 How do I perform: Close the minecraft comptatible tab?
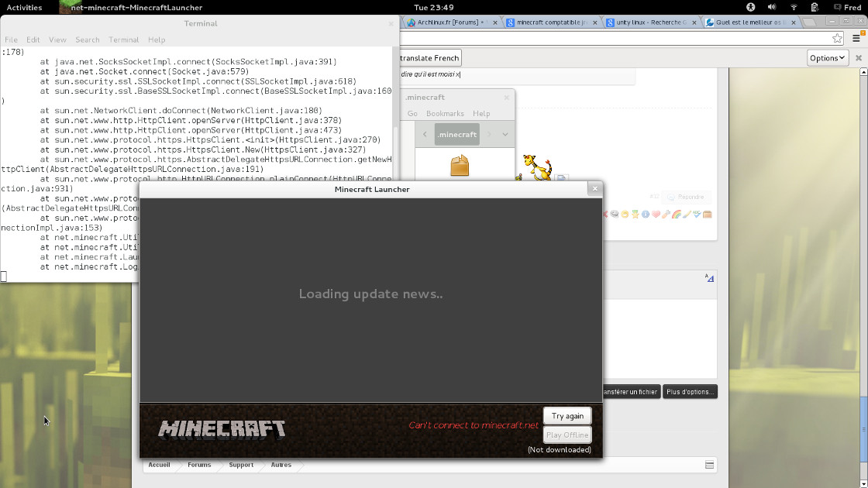pyautogui.click(x=595, y=22)
